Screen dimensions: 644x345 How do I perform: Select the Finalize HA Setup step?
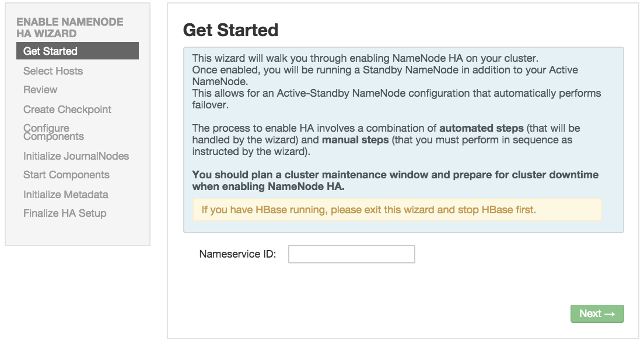click(65, 213)
